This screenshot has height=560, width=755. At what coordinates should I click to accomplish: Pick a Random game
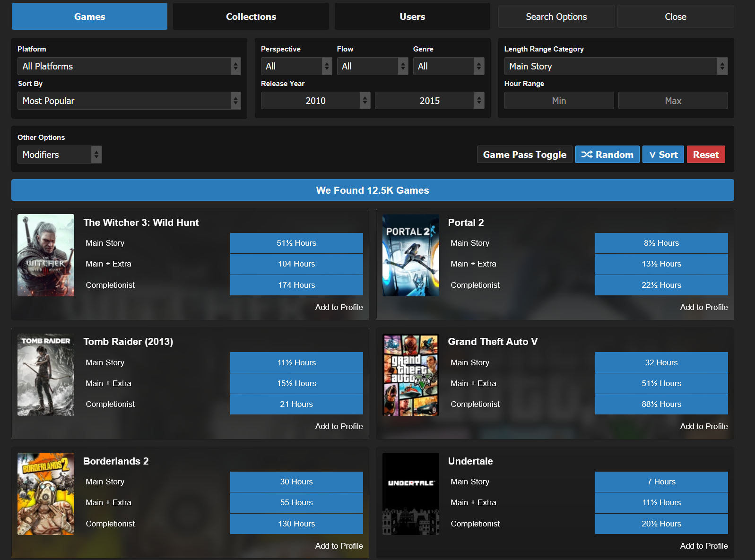click(x=607, y=155)
